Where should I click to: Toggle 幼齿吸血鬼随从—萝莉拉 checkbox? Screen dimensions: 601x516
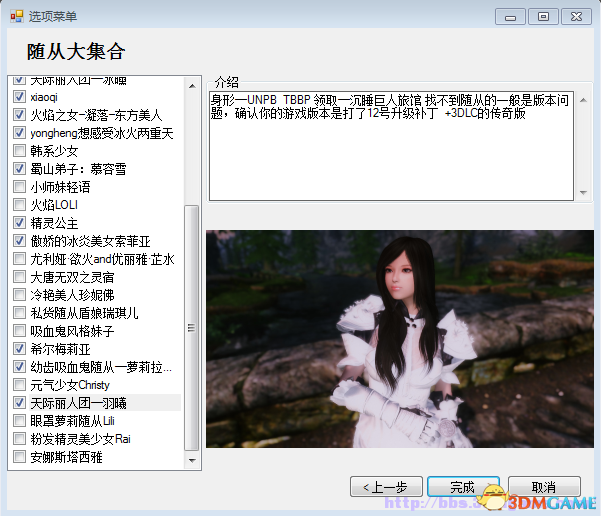19,366
